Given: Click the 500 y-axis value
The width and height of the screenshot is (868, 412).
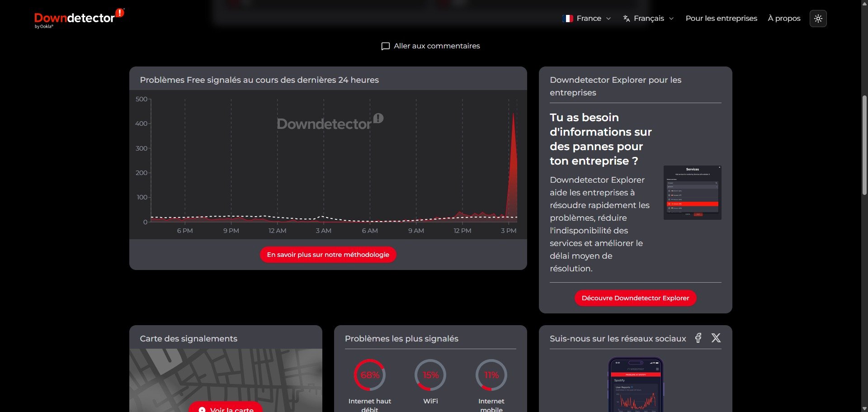Looking at the screenshot, I should 142,99.
